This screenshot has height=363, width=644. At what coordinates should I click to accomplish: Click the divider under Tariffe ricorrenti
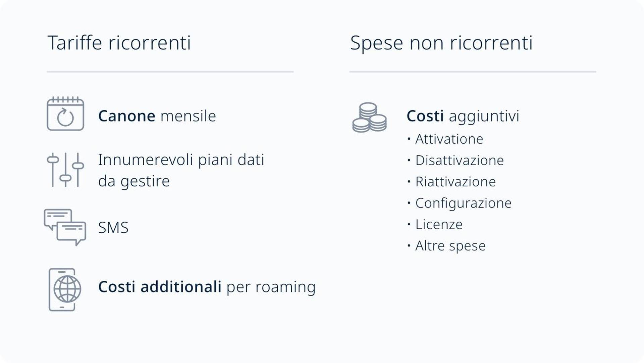pyautogui.click(x=170, y=72)
